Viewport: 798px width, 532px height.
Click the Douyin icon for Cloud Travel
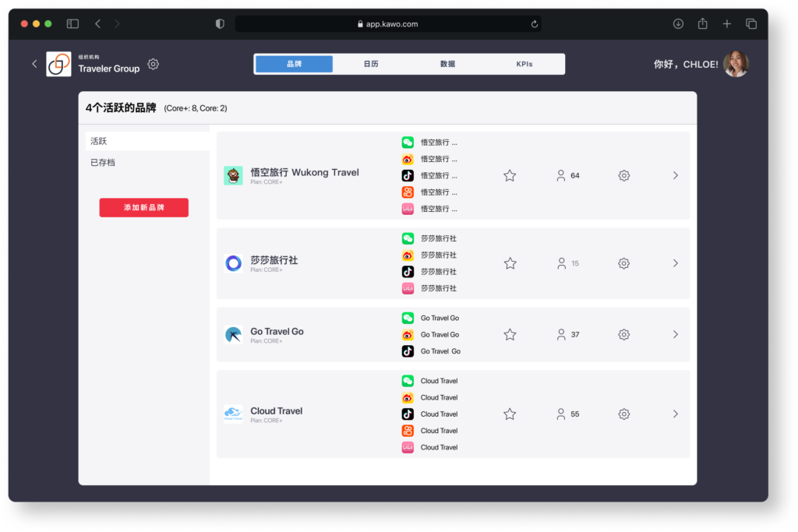(408, 414)
